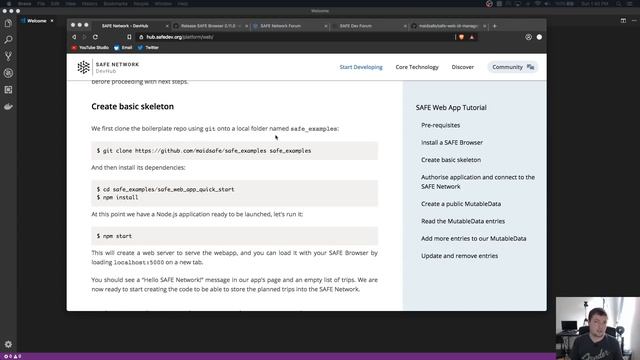Open the browser profile icon

(x=529, y=37)
